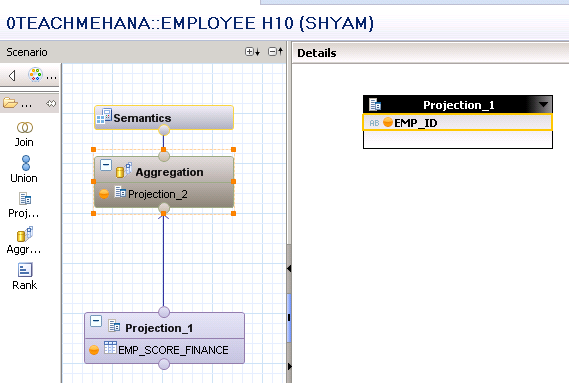569x383 pixels.
Task: Click the back triangle arrow in palette toolbar
Action: point(12,76)
